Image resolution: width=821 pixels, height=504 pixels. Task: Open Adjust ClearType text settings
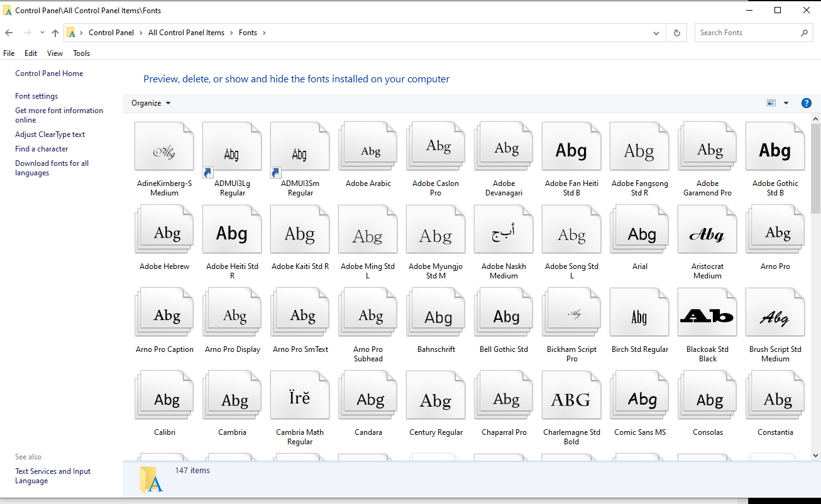[50, 134]
